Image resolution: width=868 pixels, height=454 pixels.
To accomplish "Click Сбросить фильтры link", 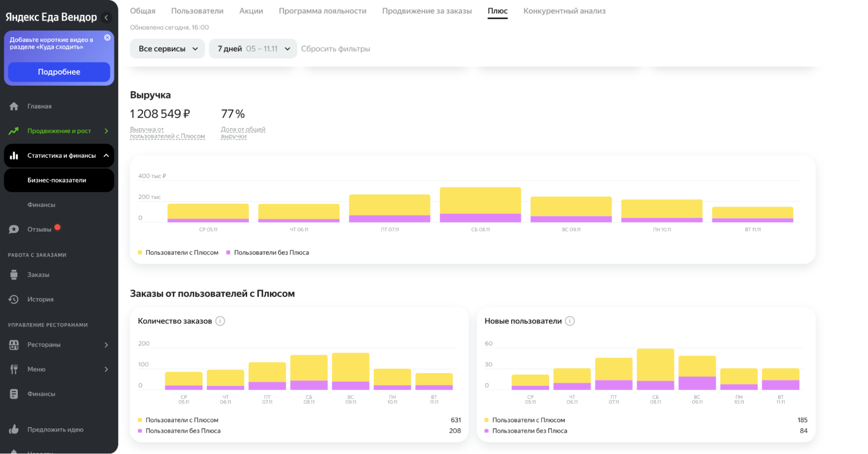I will (x=336, y=49).
